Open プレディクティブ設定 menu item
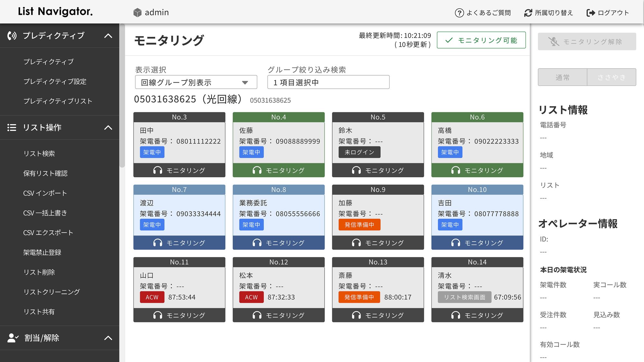644x362 pixels. click(x=55, y=81)
